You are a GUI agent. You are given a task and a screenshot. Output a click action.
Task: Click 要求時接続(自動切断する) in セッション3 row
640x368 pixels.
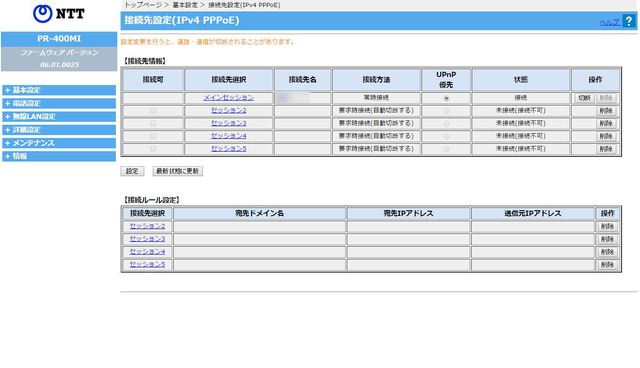point(376,123)
